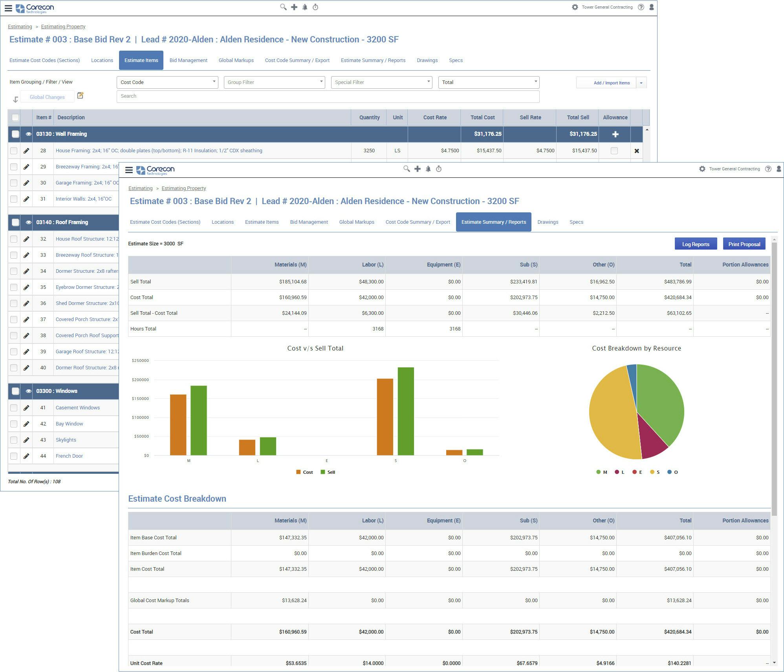This screenshot has height=672, width=784.
Task: Click the edit pencil for item 28
Action: (26, 151)
